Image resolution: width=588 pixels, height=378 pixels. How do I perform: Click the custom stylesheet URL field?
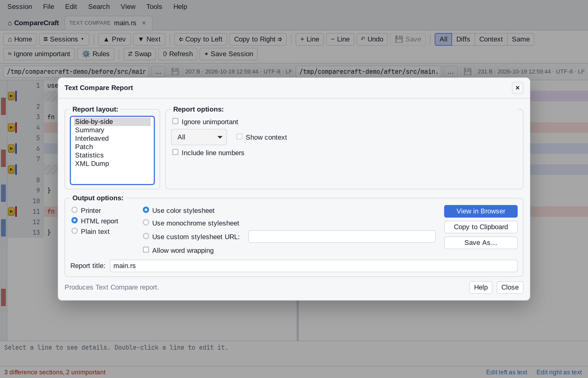[342, 236]
